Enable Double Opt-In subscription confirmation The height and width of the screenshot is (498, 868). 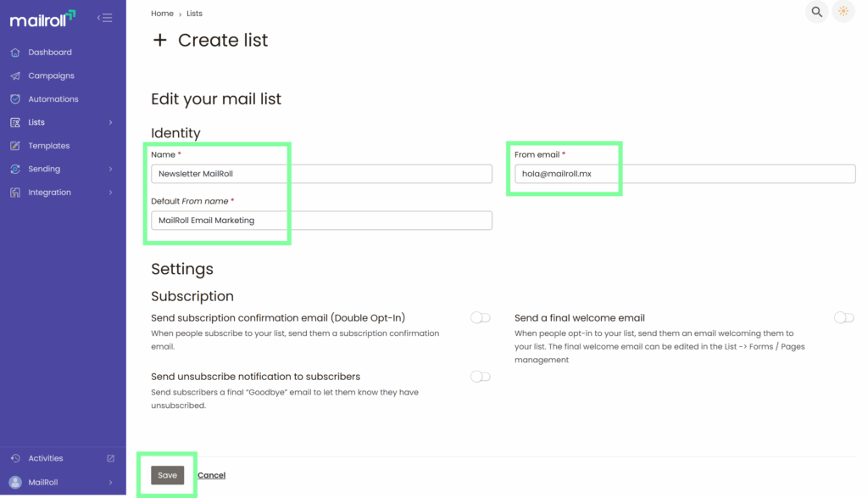tap(480, 317)
